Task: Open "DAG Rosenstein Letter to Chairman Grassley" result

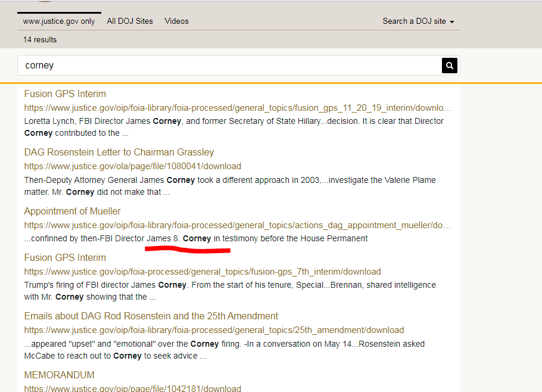Action: pyautogui.click(x=119, y=153)
